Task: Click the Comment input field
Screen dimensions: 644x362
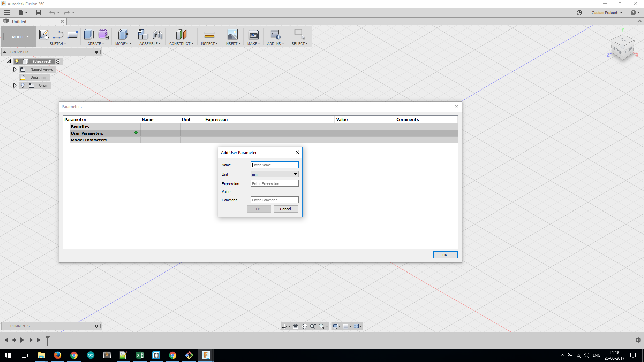Action: pyautogui.click(x=274, y=200)
